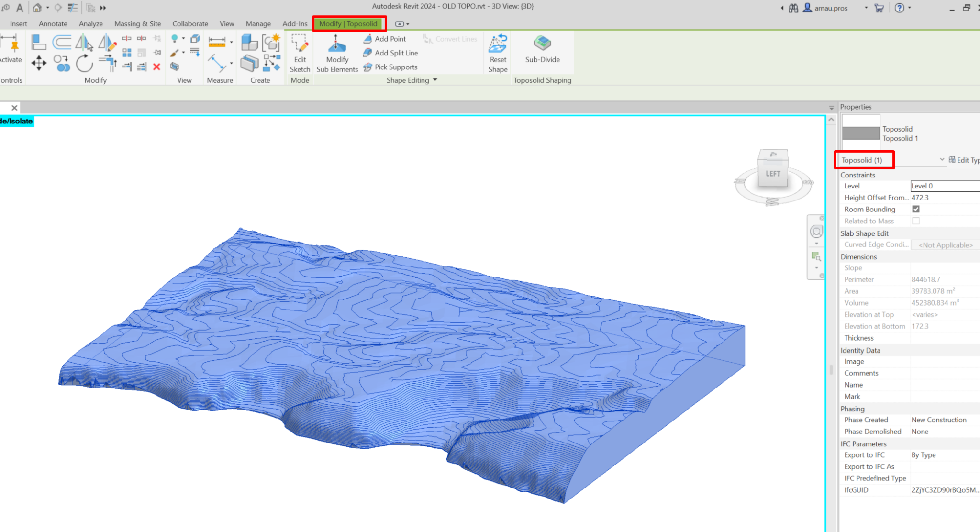Activate the Copy tool
Viewport: 980px width, 532px height.
[x=62, y=63]
